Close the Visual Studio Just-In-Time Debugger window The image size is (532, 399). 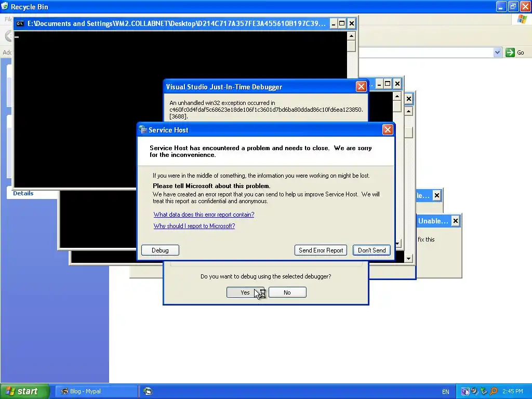pyautogui.click(x=361, y=87)
